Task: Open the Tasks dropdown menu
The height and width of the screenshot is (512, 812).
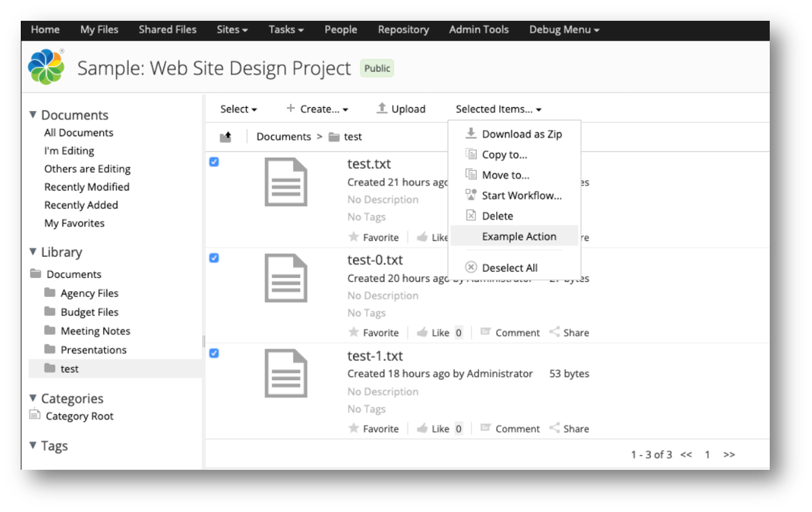Action: 287,30
